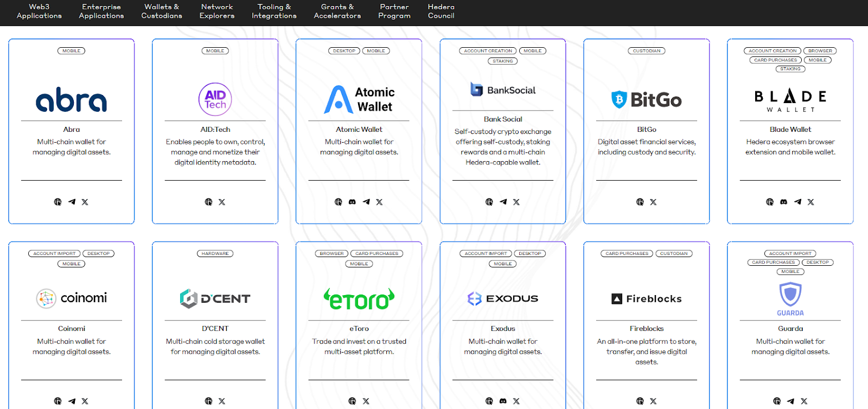This screenshot has width=868, height=409.
Task: Click Account Import tag on Coinomi card
Action: tap(54, 253)
